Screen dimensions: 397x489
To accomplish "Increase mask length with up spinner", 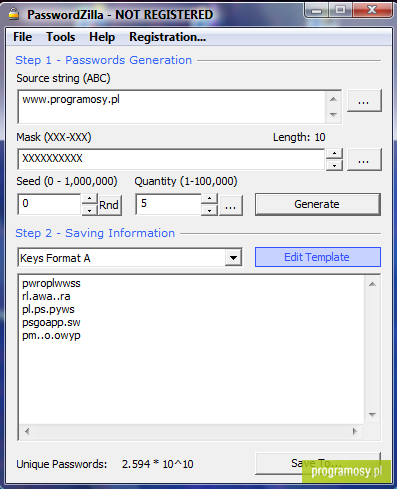I will (334, 154).
